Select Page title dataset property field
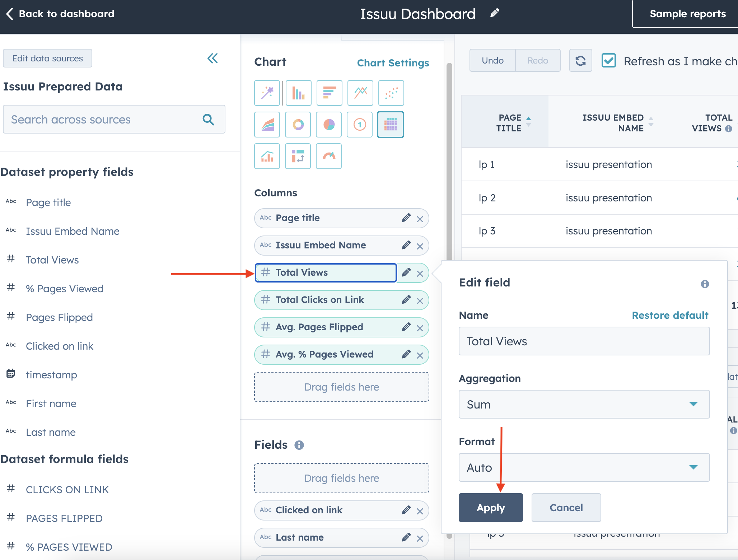 point(48,202)
